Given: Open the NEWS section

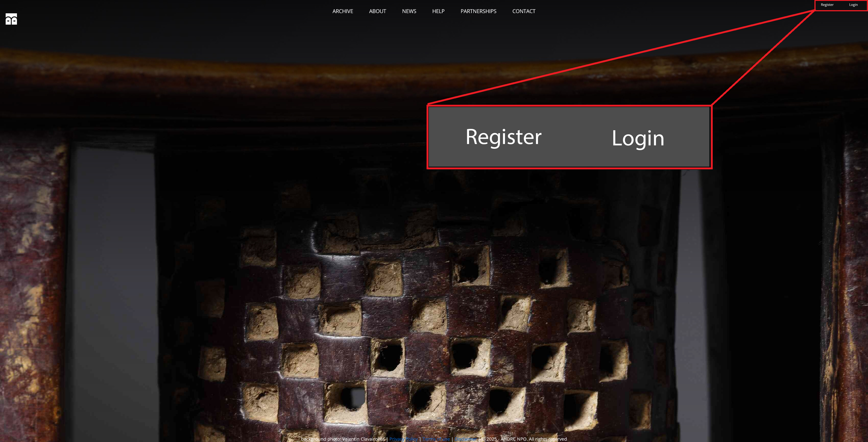Looking at the screenshot, I should tap(409, 11).
